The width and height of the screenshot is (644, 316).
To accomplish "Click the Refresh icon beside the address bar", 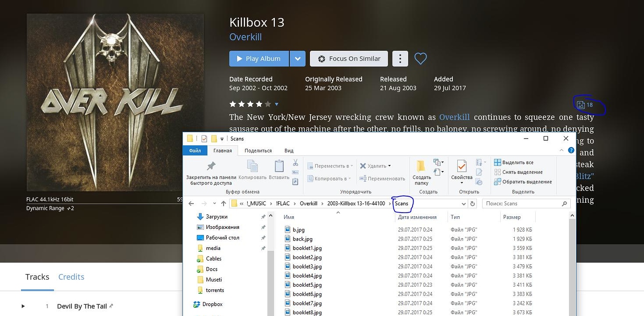I will click(473, 204).
